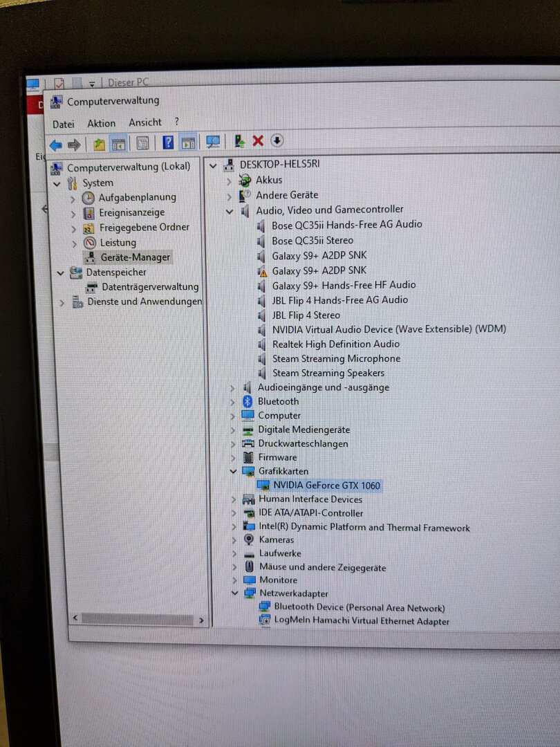Click left pane horizontal scrollbar right arrow

201,620
